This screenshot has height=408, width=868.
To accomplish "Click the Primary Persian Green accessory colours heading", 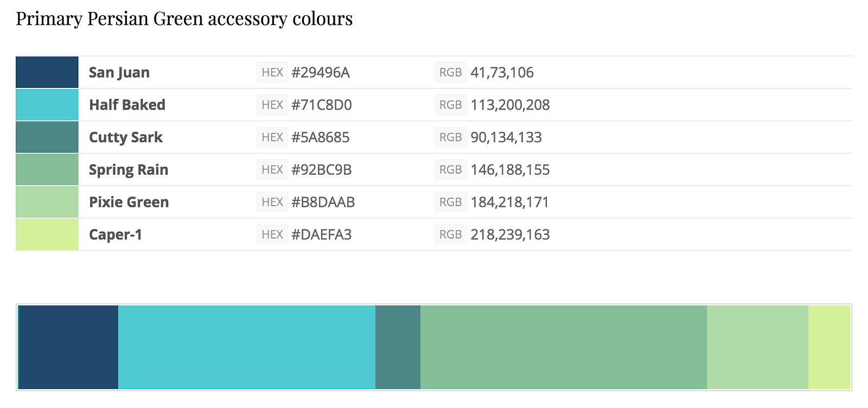I will (x=184, y=18).
